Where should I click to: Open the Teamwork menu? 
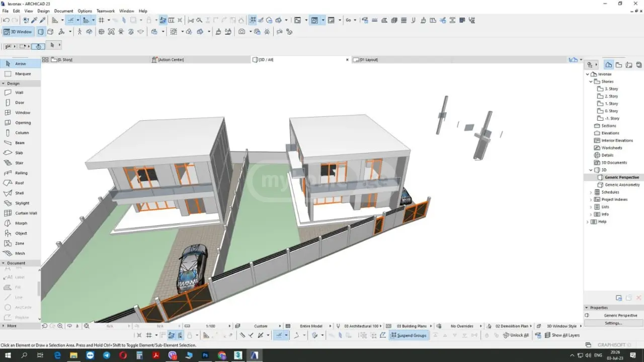[106, 11]
